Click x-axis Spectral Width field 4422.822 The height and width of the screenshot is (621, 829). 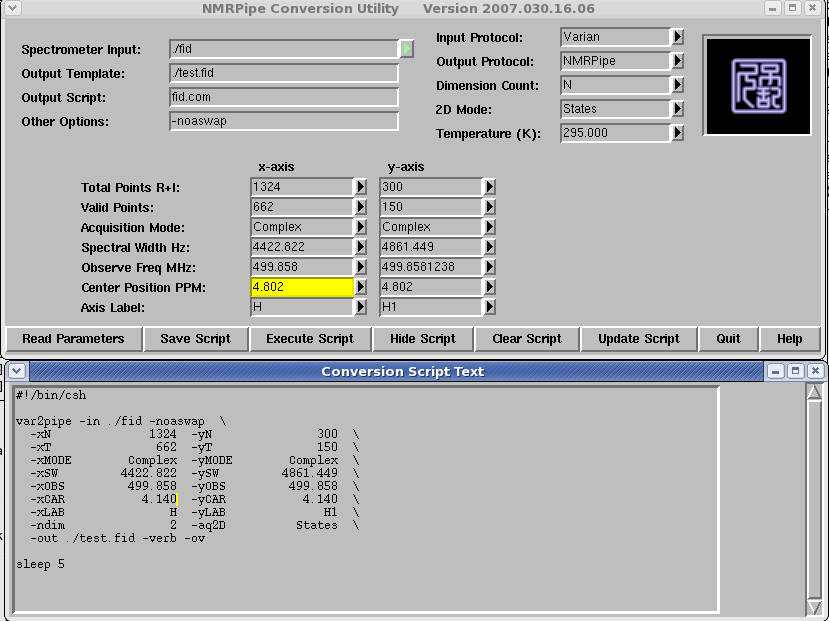click(302, 247)
